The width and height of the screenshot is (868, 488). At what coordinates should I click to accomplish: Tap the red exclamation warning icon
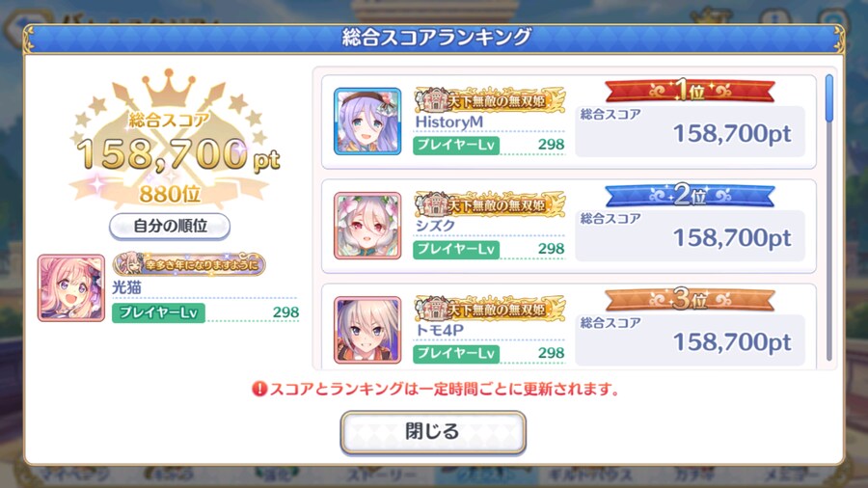coord(259,389)
